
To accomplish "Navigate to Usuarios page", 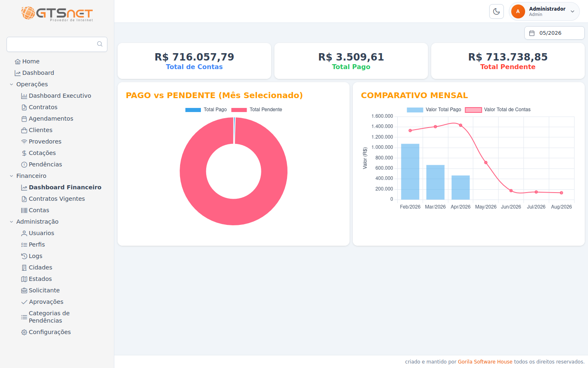I will pyautogui.click(x=41, y=233).
